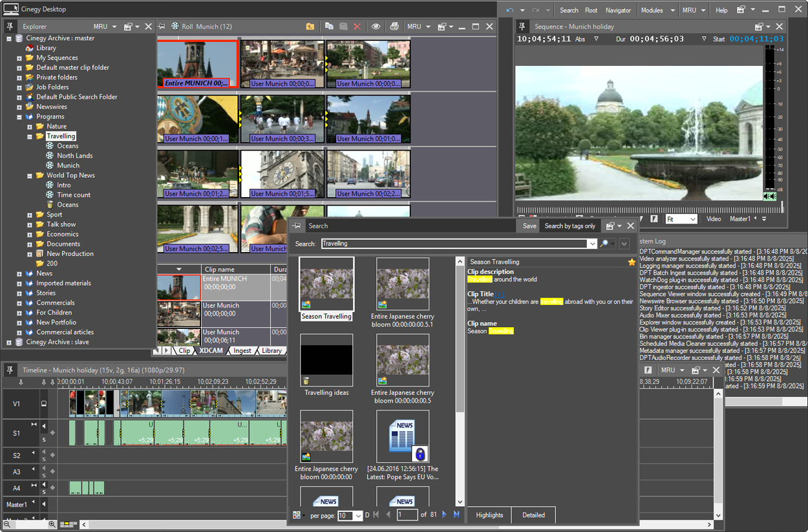This screenshot has width=808, height=532.
Task: Go to next search results page
Action: point(444,515)
